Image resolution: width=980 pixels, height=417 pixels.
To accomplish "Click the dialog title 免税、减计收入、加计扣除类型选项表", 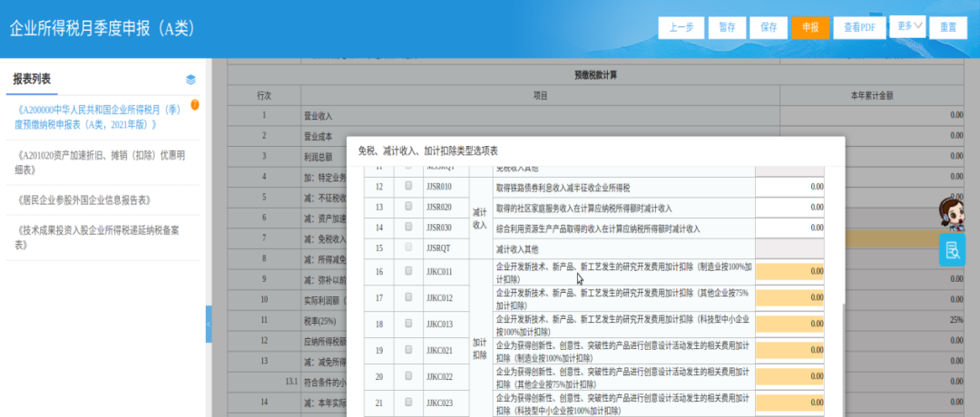I will [x=428, y=151].
